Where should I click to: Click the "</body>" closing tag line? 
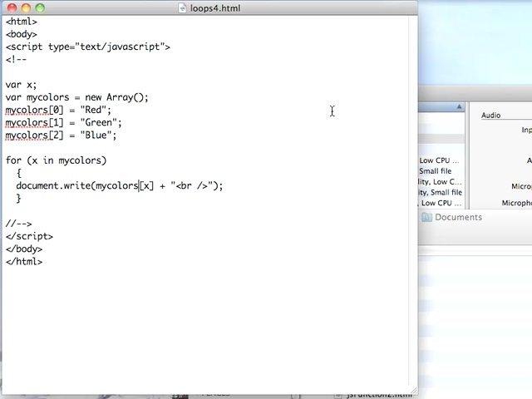pos(24,249)
